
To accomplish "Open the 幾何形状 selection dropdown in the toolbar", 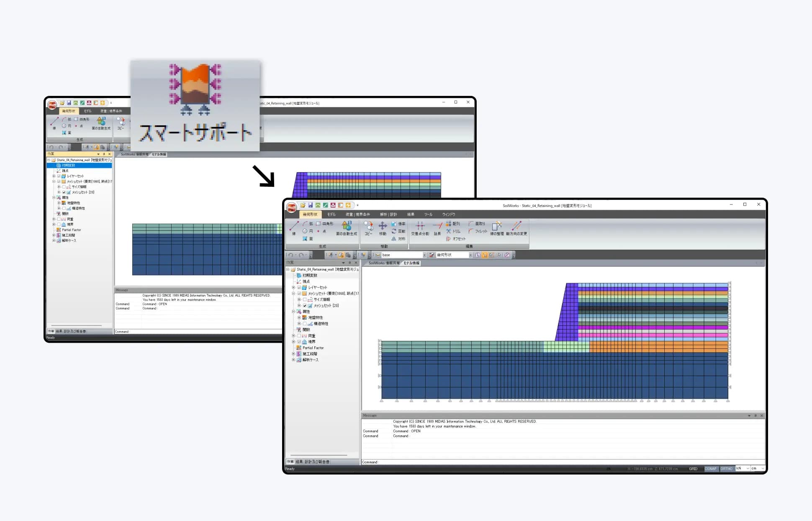I will [470, 255].
